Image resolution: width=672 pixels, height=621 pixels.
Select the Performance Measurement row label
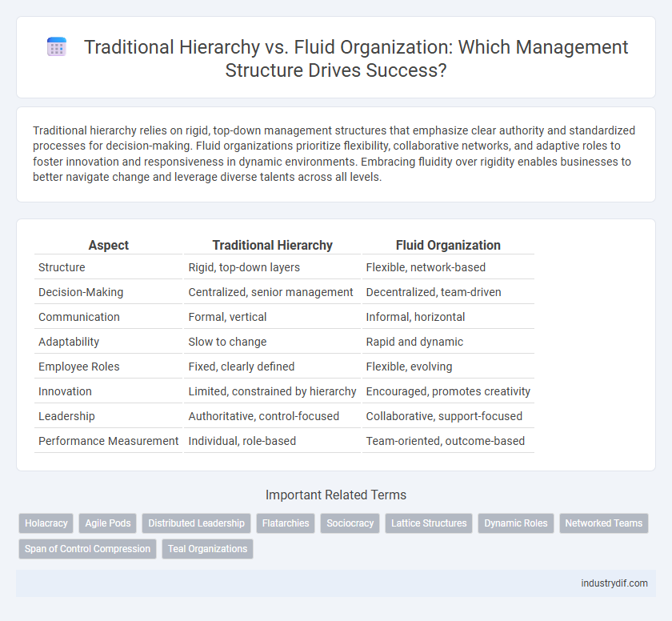[x=109, y=441]
